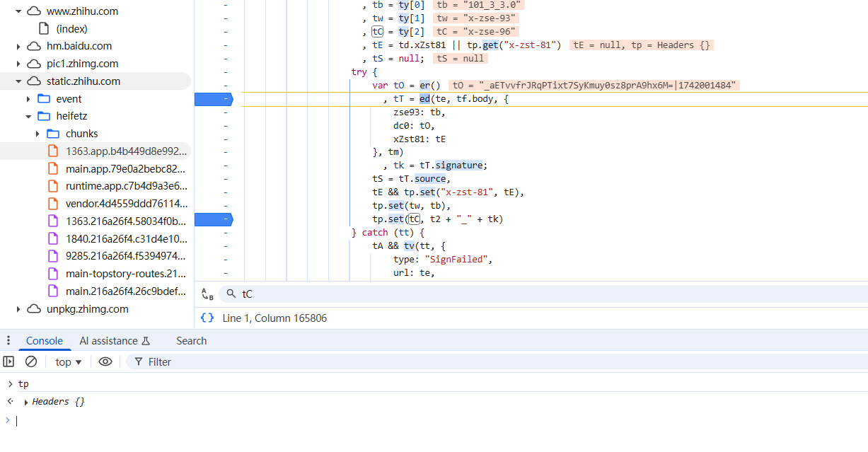
Task: Toggle the breakpoint on the ed() line
Action: click(x=213, y=99)
